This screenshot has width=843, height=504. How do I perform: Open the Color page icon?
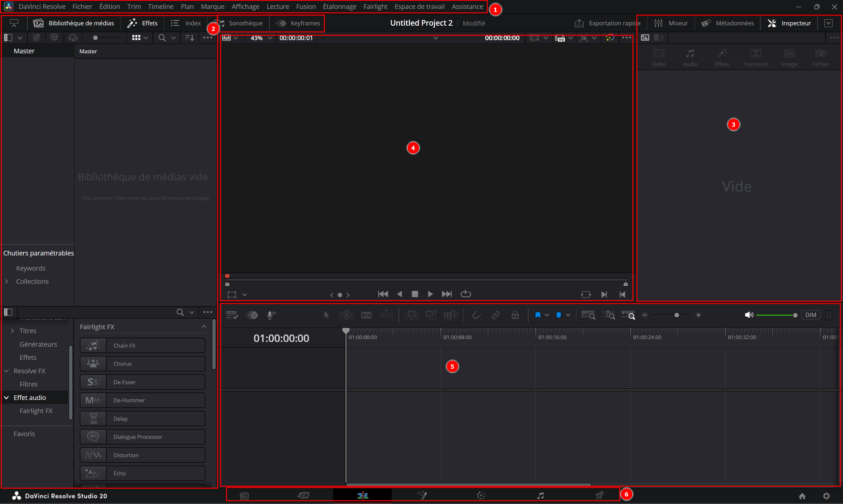coord(481,496)
